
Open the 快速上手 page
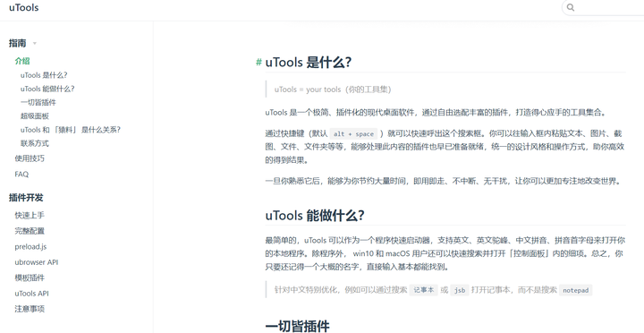[30, 215]
